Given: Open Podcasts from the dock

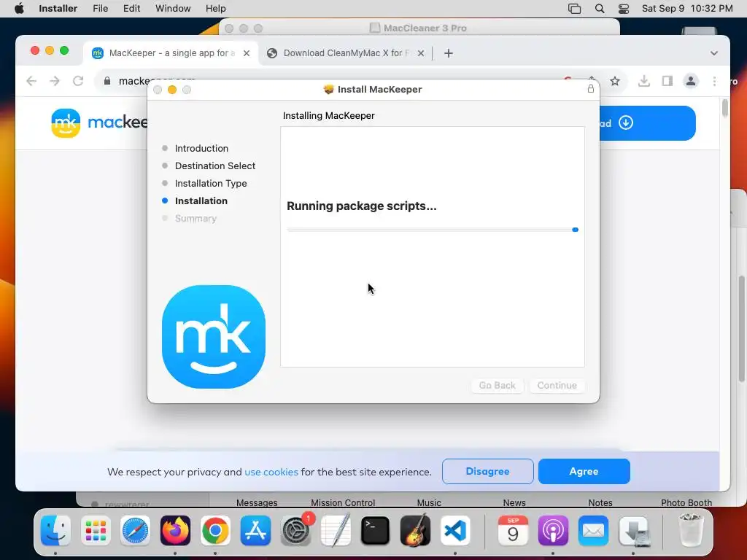Looking at the screenshot, I should coord(553,531).
